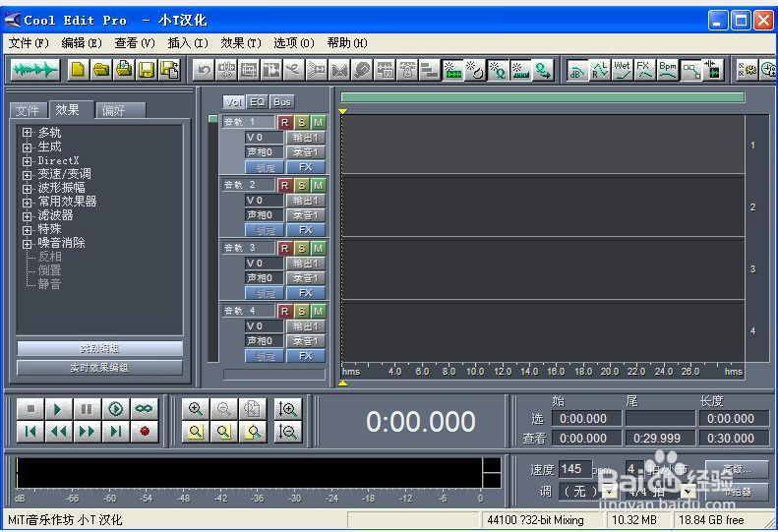Expand the 噪音消除 tree node

pyautogui.click(x=27, y=244)
